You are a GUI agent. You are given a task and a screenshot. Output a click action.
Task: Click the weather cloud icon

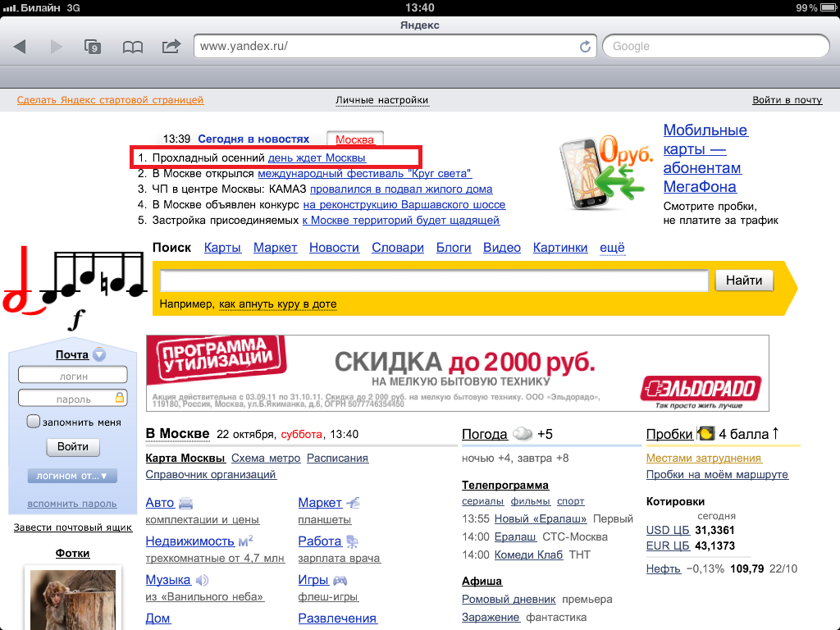pyautogui.click(x=522, y=434)
